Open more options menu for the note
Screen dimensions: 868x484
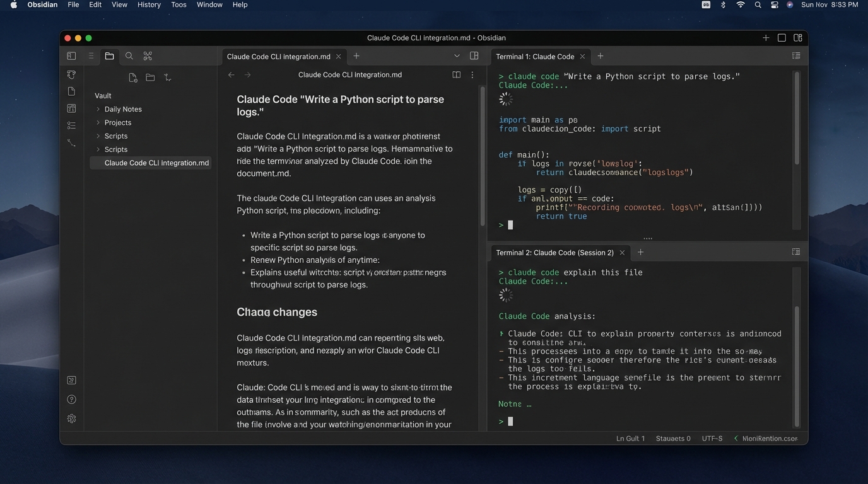pyautogui.click(x=472, y=75)
